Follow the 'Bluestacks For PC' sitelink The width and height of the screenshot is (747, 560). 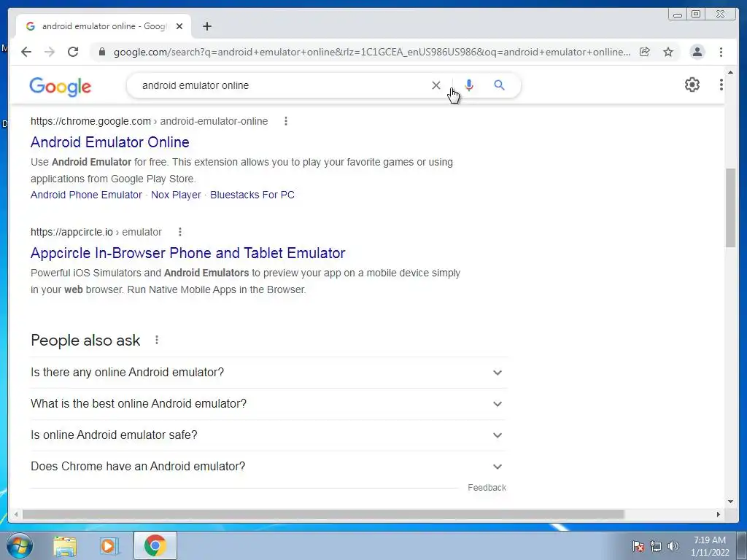click(x=252, y=195)
